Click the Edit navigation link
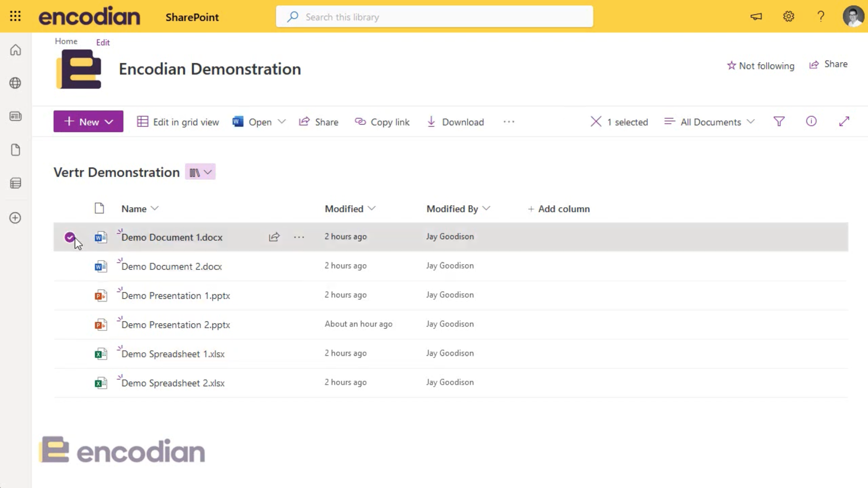 (103, 42)
